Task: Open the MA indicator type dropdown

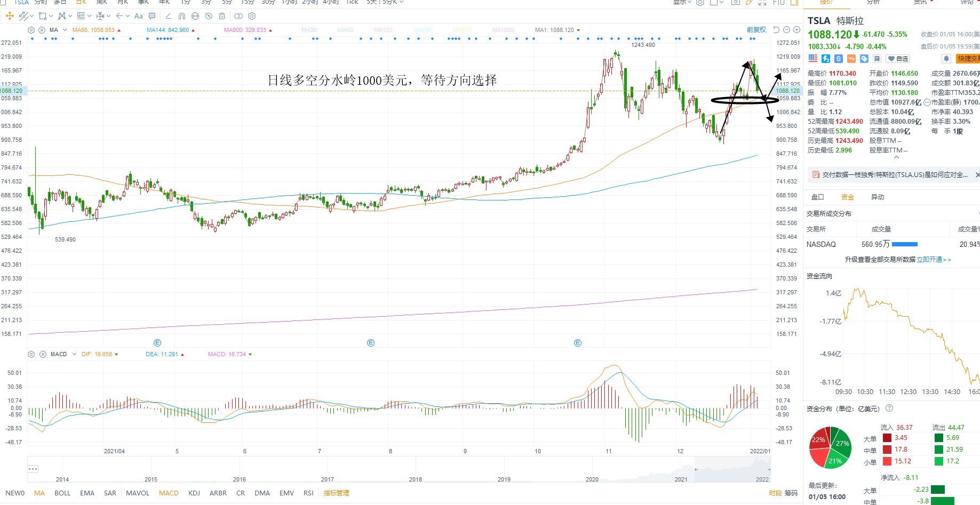Action: pos(65,30)
